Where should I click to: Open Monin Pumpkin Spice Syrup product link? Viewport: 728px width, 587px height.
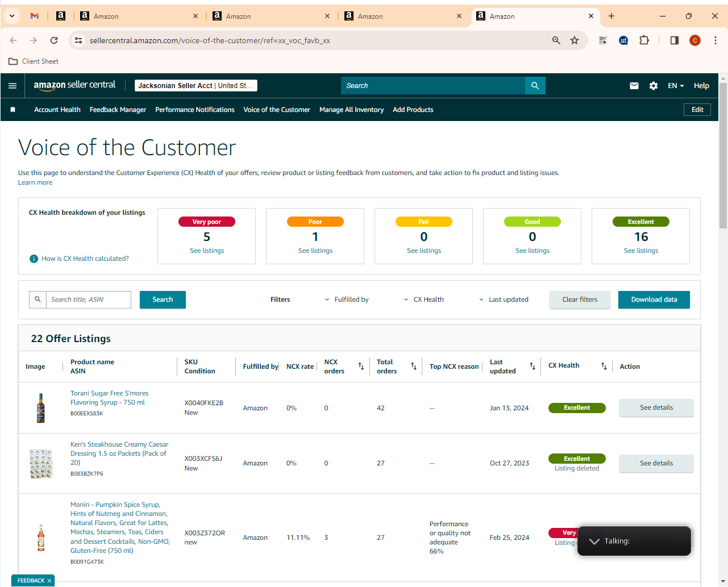(120, 527)
